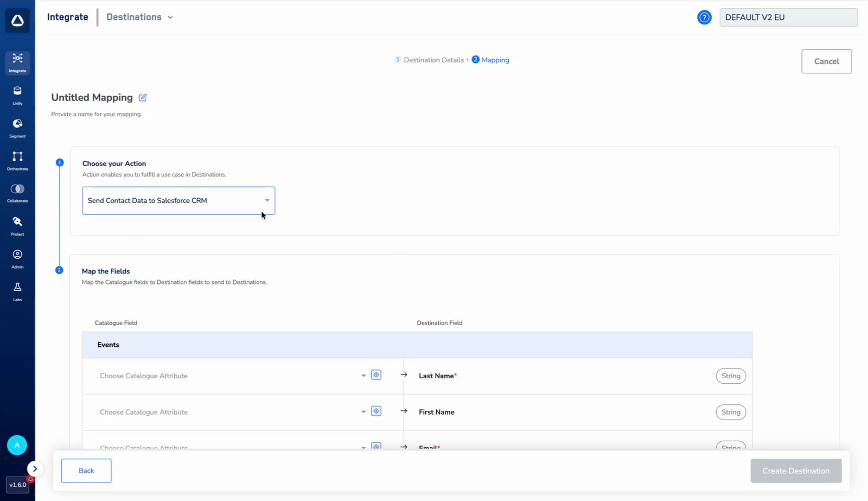Click the app logo at top left
Viewport: 868px width, 501px height.
point(17,21)
